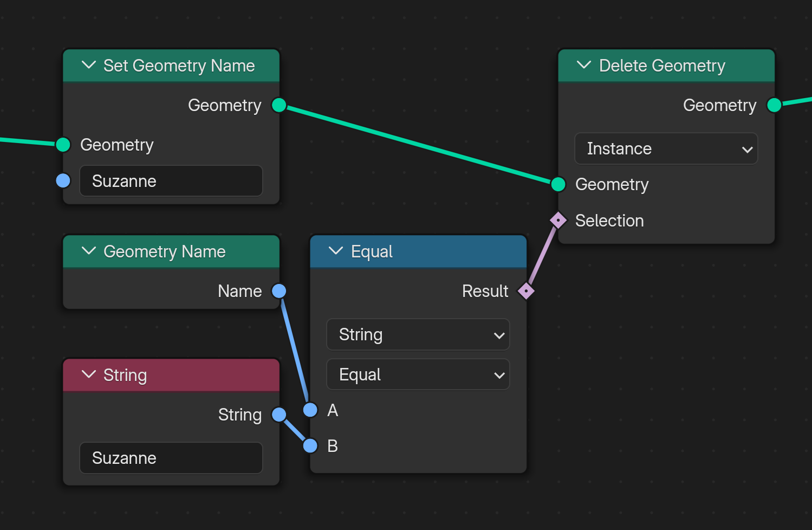The height and width of the screenshot is (530, 812).
Task: Click the Selection diamond input socket
Action: coord(558,221)
